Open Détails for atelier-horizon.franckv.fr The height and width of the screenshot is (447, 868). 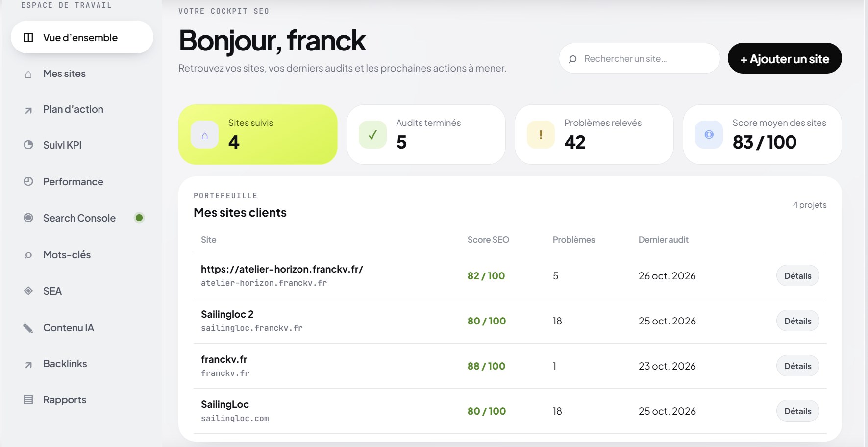(x=797, y=276)
